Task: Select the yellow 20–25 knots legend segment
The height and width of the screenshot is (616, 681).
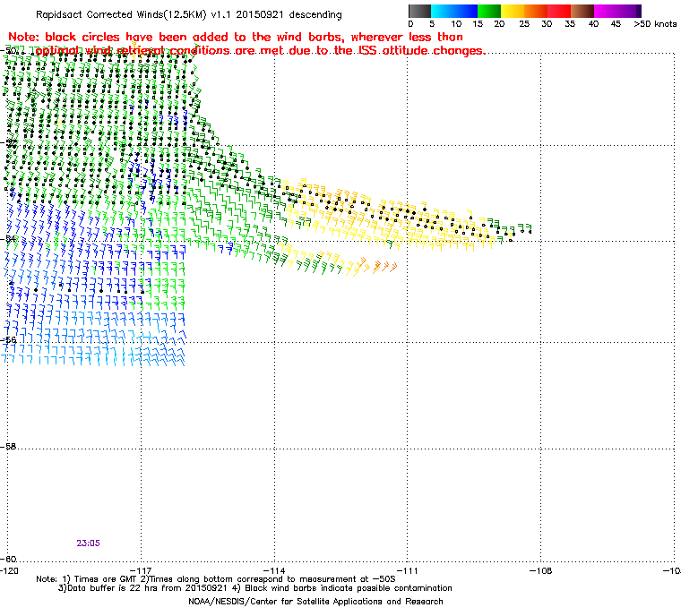Action: (x=513, y=11)
